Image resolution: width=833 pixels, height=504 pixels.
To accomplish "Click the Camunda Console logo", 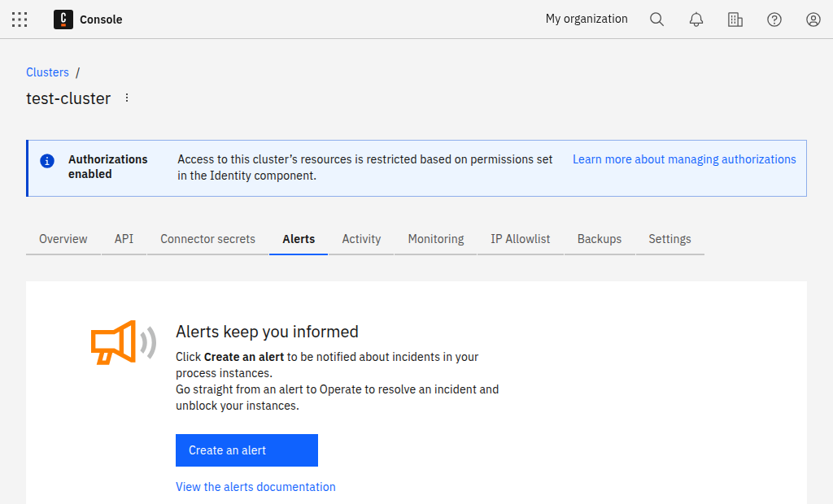I will (x=63, y=20).
